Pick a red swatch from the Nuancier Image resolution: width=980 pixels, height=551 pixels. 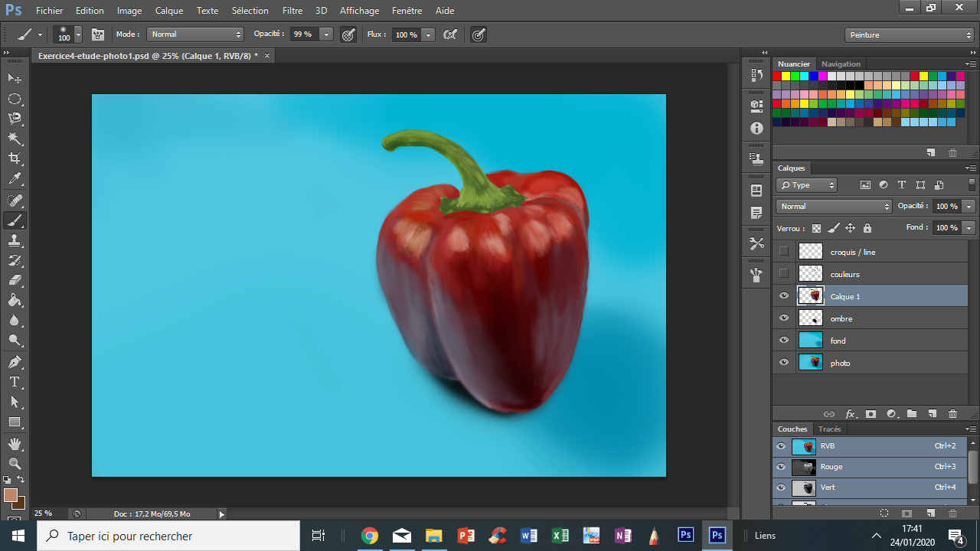tap(777, 76)
